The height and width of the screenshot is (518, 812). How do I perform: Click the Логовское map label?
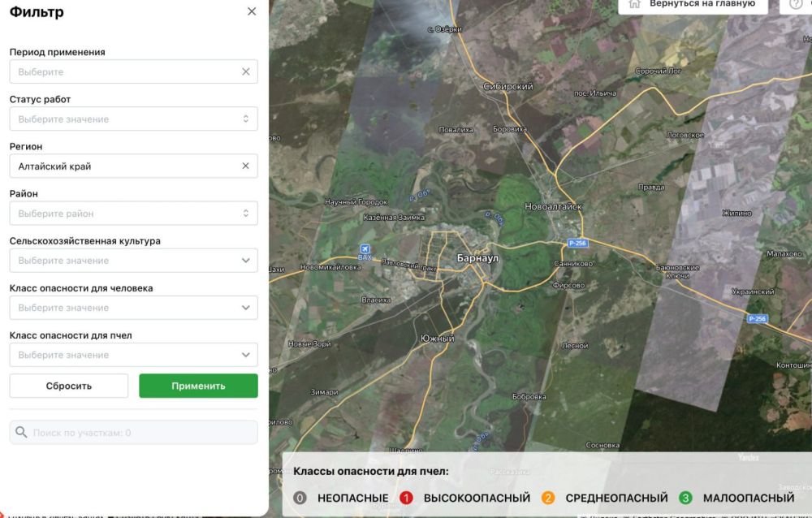pos(685,134)
